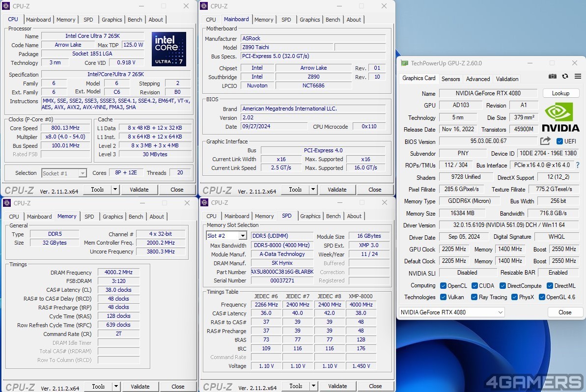This screenshot has width=586, height=392.
Task: Click the Module Manuf. A-Data Technology field
Action: click(282, 254)
